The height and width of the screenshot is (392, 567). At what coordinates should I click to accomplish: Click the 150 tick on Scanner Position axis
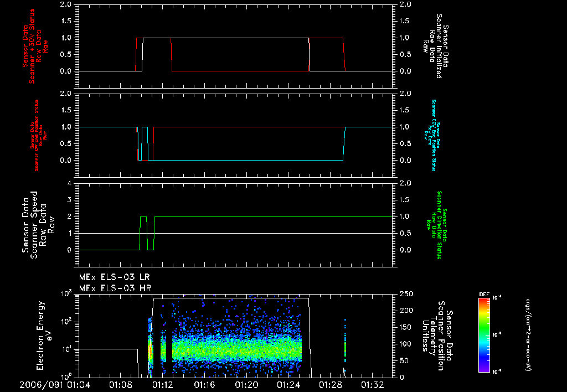pos(406,327)
